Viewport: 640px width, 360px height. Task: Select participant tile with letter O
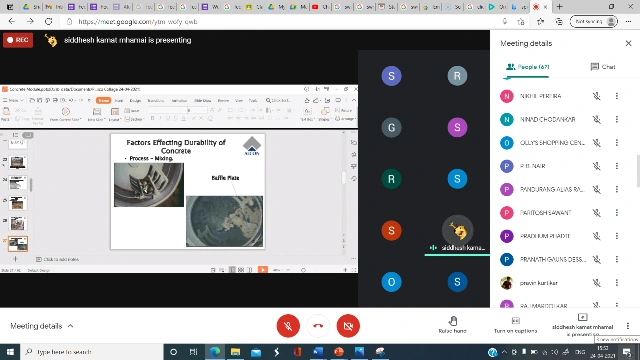(391, 282)
